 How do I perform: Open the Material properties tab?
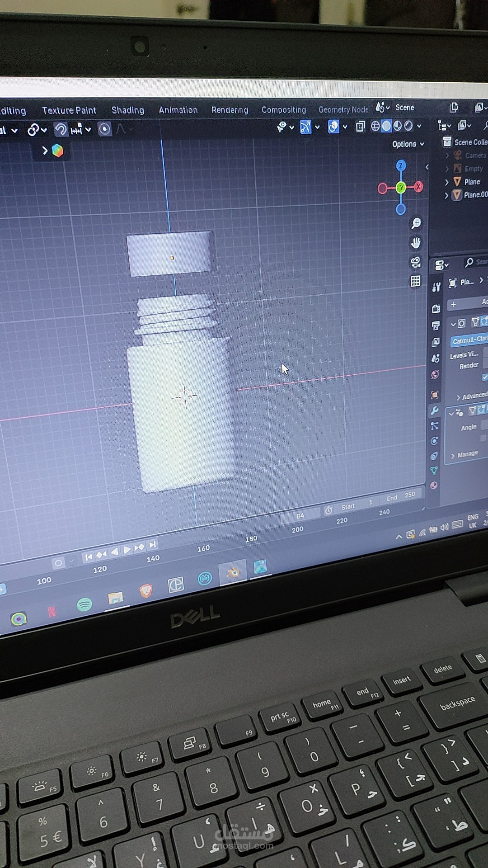tap(433, 486)
